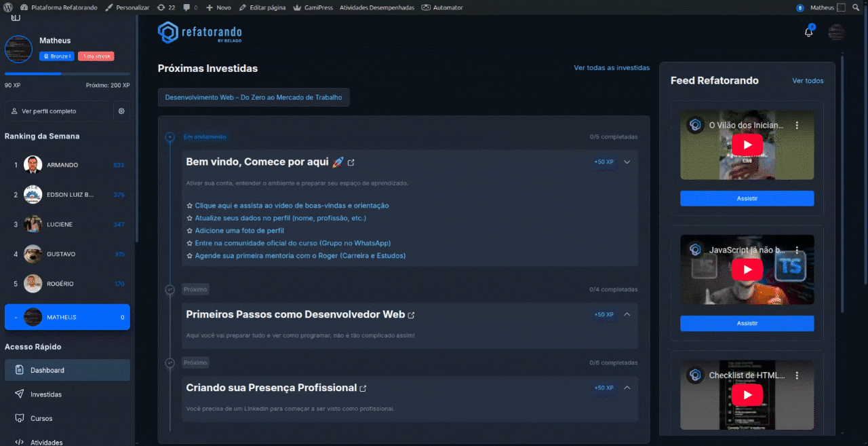Mark "Atualize seus dados no perfil" star
This screenshot has width=868, height=446.
click(190, 218)
